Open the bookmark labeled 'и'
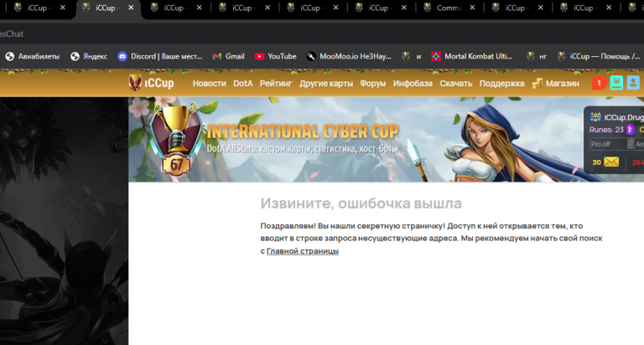The width and height of the screenshot is (644, 345). point(412,57)
